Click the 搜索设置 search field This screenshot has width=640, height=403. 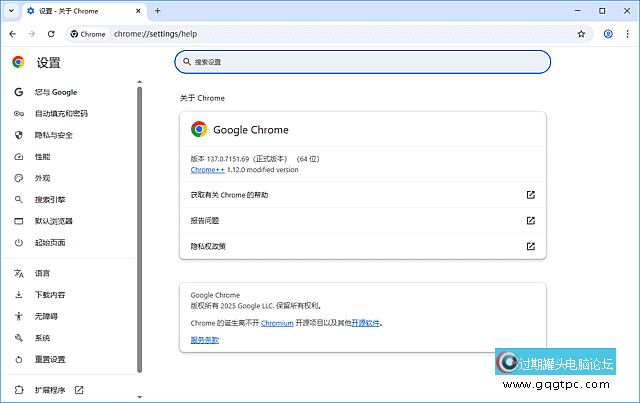click(362, 62)
